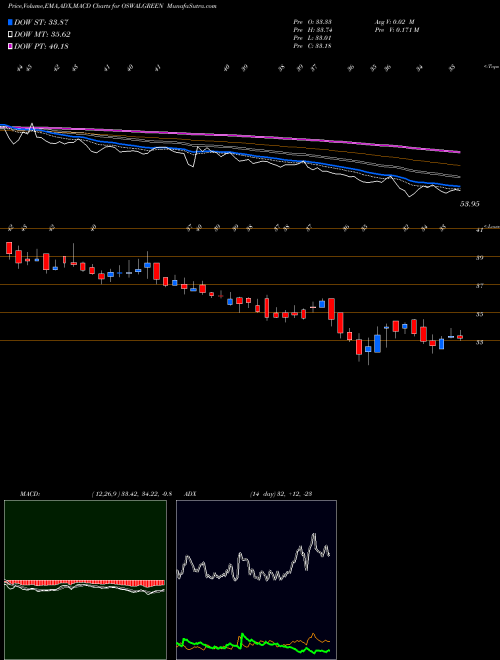The width and height of the screenshot is (500, 660).
Task: Click the 'Pre L: 33.01' low value
Action: tap(312, 38)
